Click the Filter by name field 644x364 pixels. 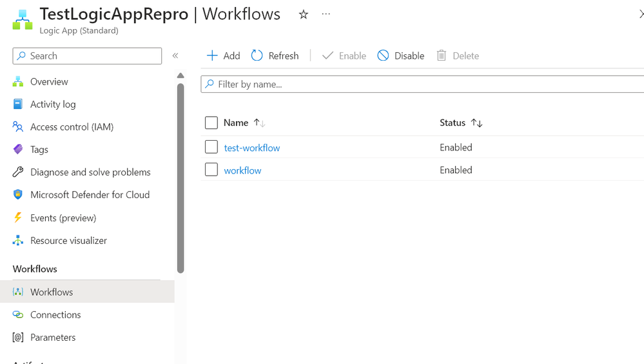click(x=422, y=85)
